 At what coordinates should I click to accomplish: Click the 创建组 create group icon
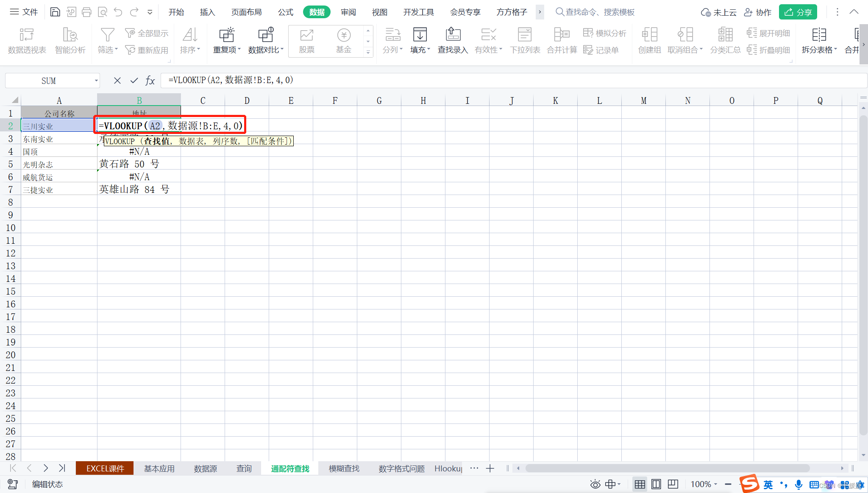(x=650, y=41)
